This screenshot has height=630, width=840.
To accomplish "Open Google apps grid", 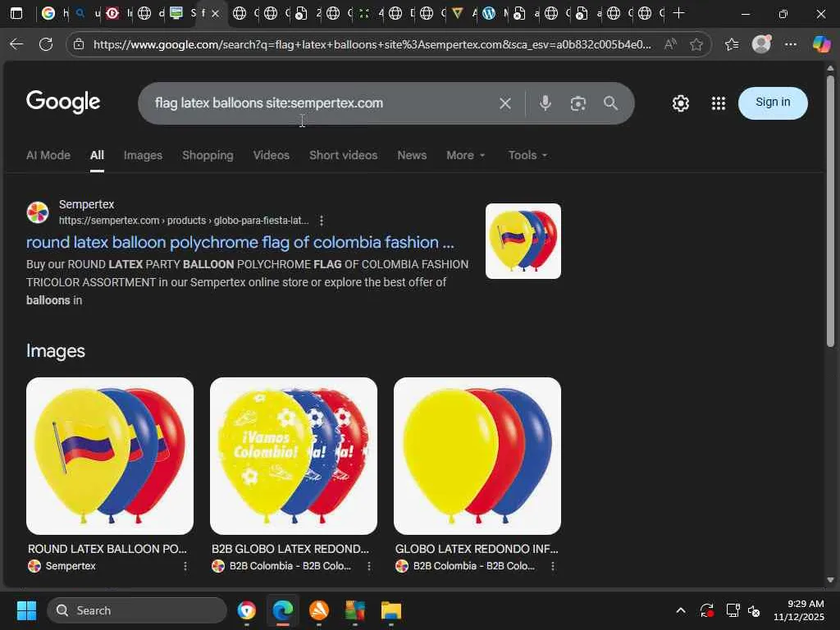I will point(719,103).
